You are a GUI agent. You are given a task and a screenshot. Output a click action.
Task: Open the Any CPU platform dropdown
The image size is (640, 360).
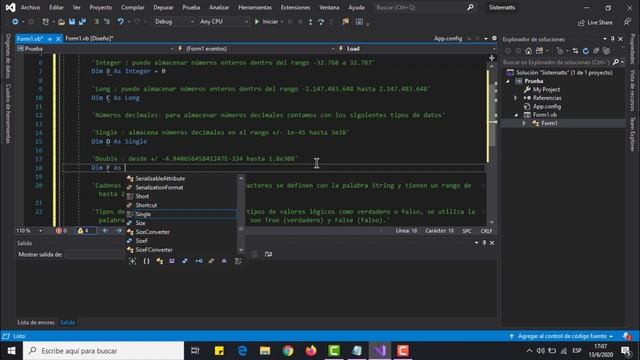tap(224, 22)
